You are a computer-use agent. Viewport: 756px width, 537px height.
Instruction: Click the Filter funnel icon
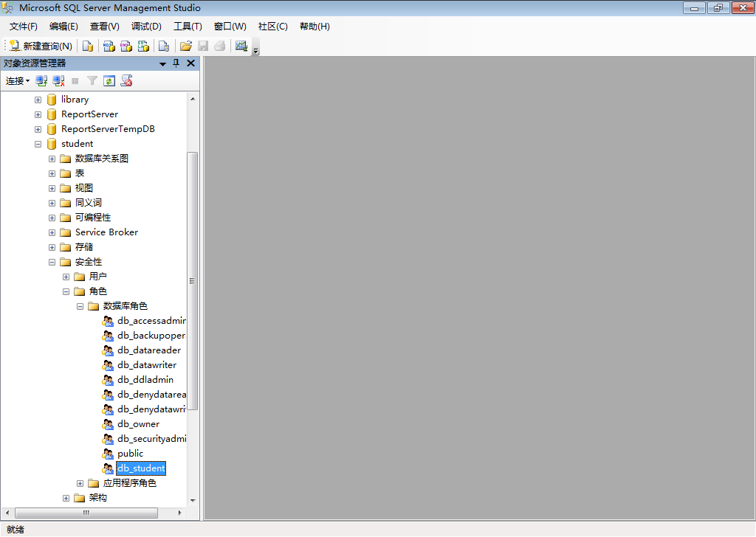click(x=92, y=81)
